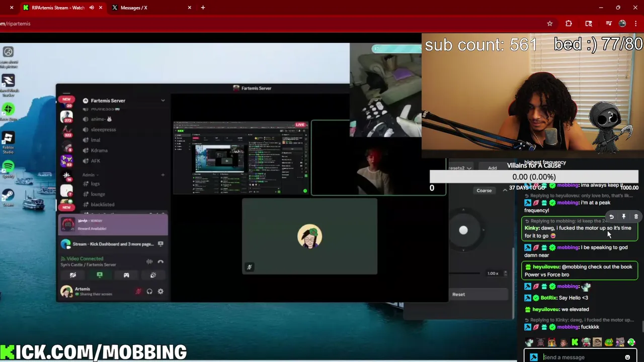Viewport: 644px width, 362px height.
Task: Open the LIVE screen share tile in Discord
Action: click(241, 157)
